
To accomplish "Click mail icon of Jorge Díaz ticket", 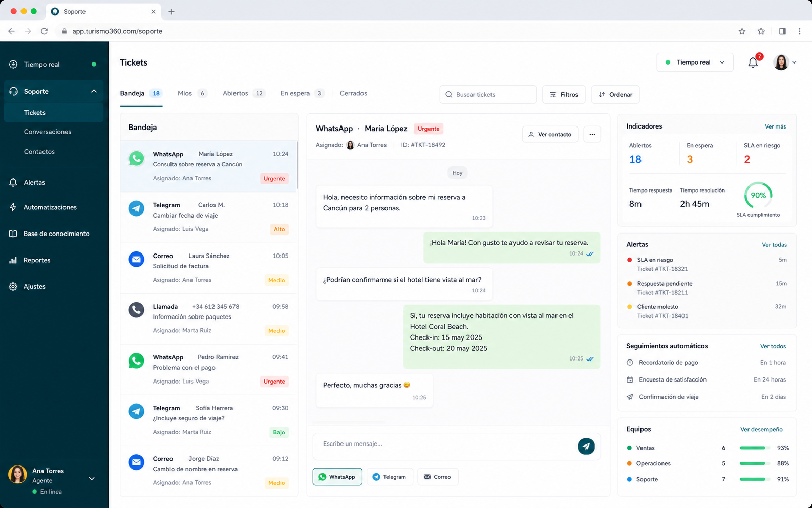I will 136,462.
